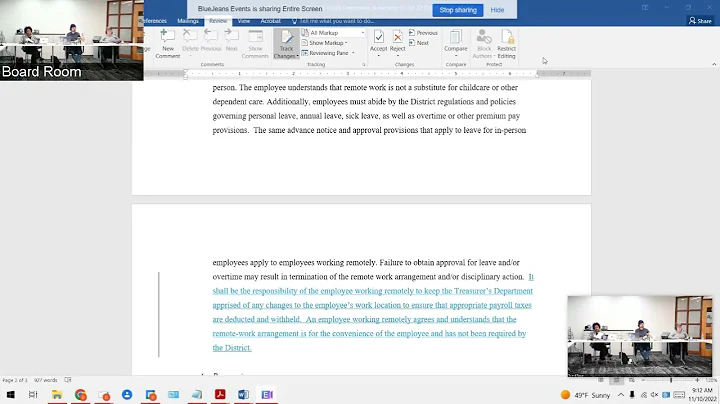Click the weather 49°F Sunny widget
The height and width of the screenshot is (404, 720).
point(585,395)
